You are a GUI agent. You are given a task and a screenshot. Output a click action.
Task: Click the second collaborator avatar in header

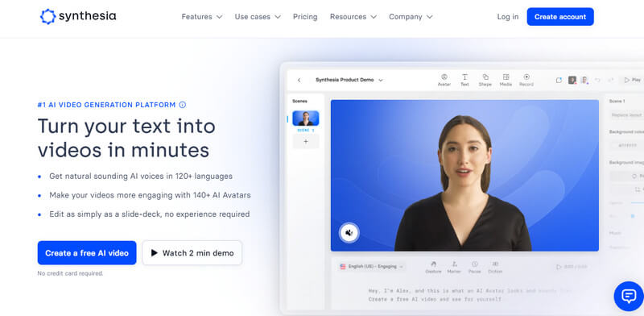tap(584, 80)
